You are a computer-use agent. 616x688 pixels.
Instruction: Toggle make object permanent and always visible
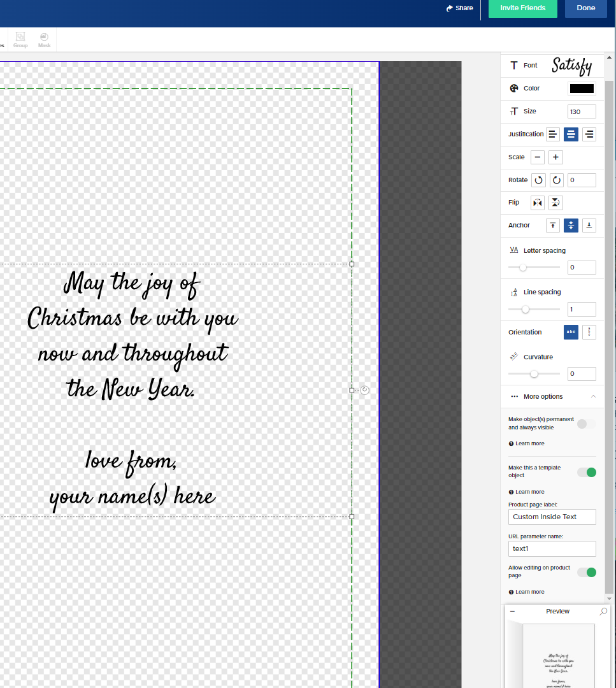(586, 424)
